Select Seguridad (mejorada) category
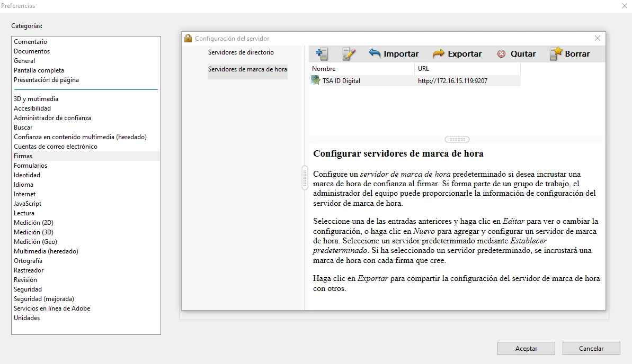The width and height of the screenshot is (632, 364). [44, 299]
